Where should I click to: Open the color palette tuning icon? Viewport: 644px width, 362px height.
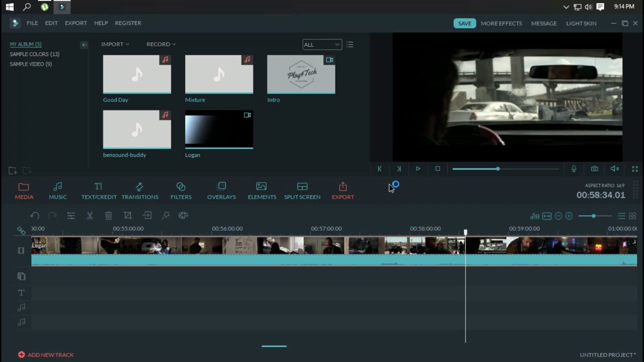click(183, 216)
